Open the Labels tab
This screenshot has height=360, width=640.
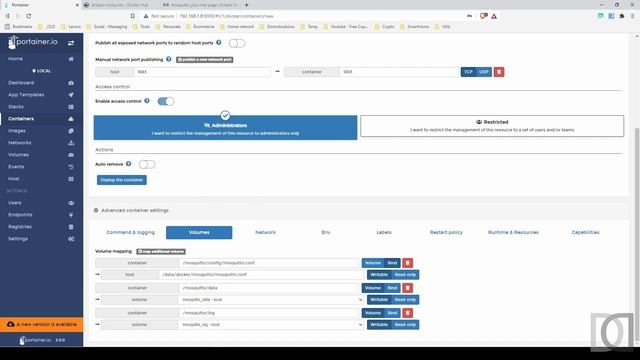pos(384,233)
